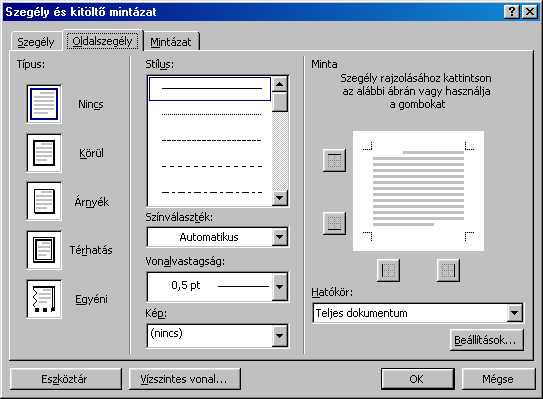Click the page preview diagram
Viewport: 543px width, 399px height.
tap(418, 191)
